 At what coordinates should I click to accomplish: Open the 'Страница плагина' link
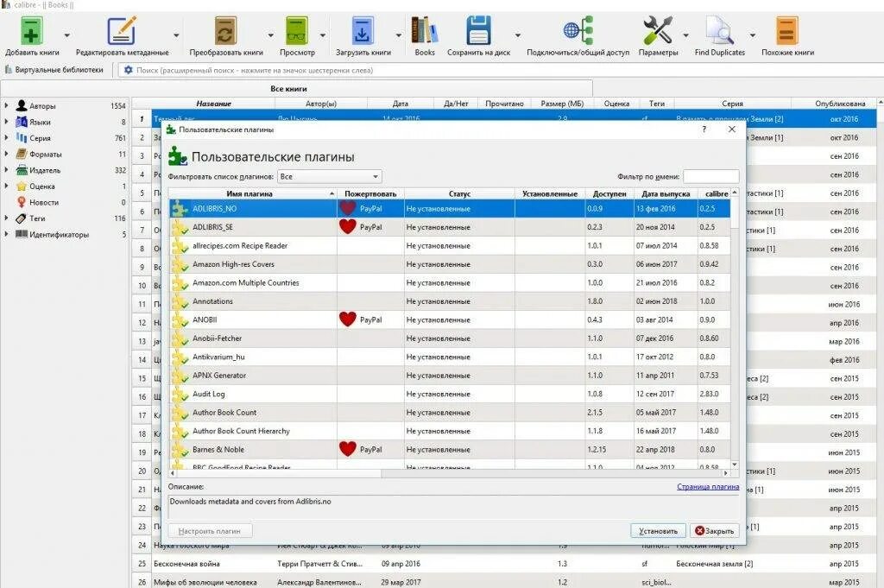[x=708, y=486]
